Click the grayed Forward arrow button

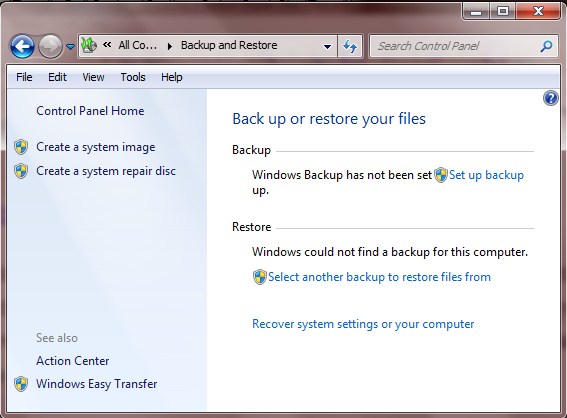[50, 46]
